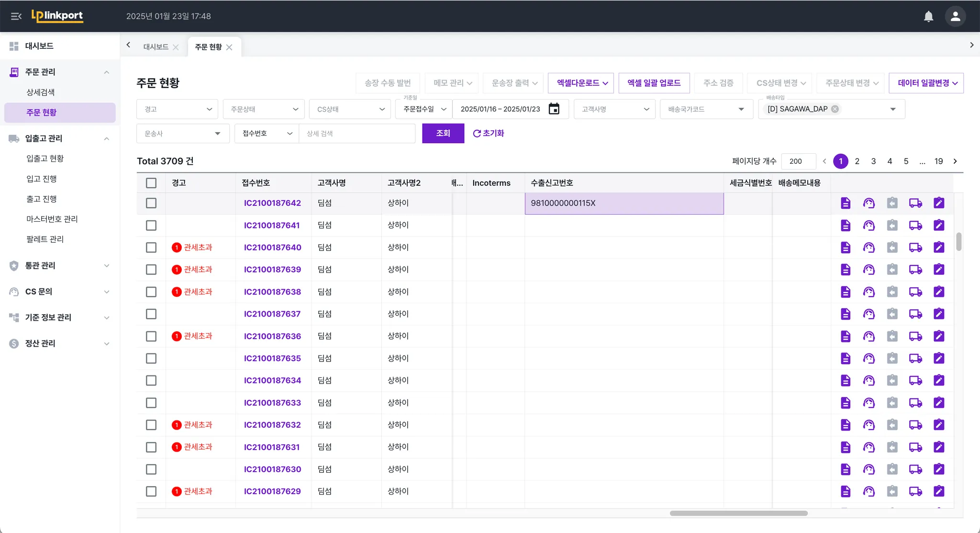Open 입출고 현황 in the sidebar
The width and height of the screenshot is (980, 533).
(45, 159)
